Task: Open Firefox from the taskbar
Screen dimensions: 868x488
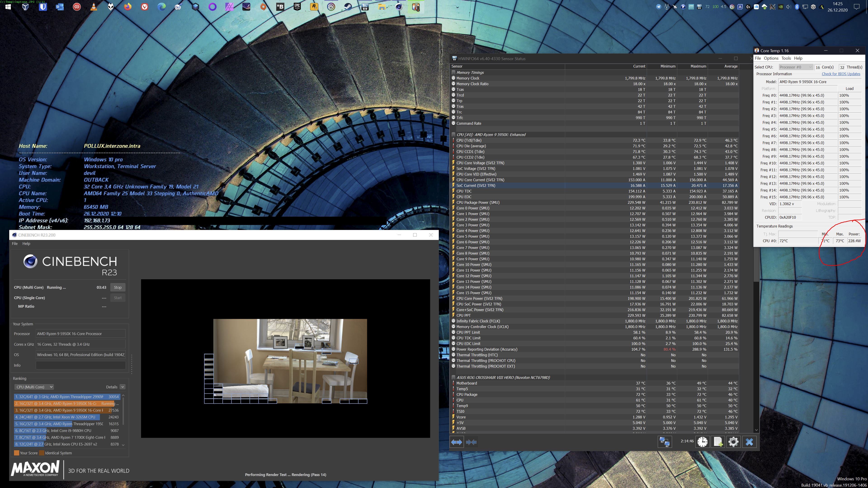Action: pos(128,7)
